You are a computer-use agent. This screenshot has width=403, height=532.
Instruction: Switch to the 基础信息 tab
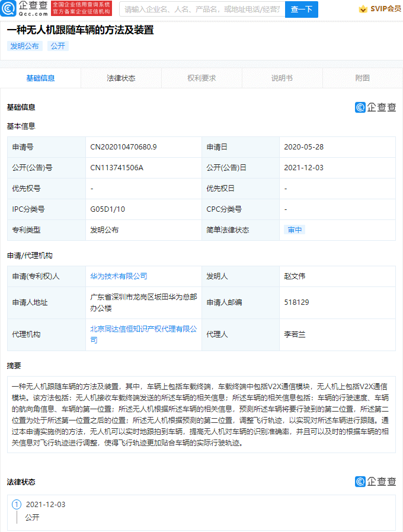(x=40, y=78)
